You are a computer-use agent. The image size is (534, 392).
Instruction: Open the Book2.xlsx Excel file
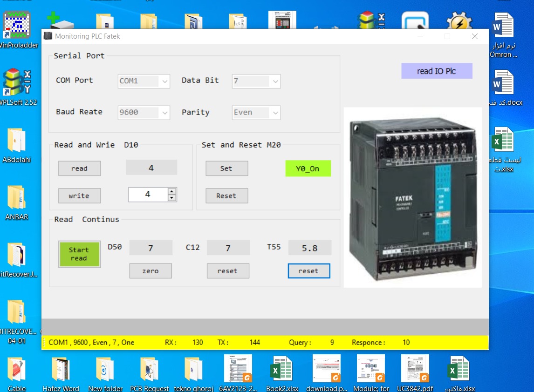pos(281,371)
